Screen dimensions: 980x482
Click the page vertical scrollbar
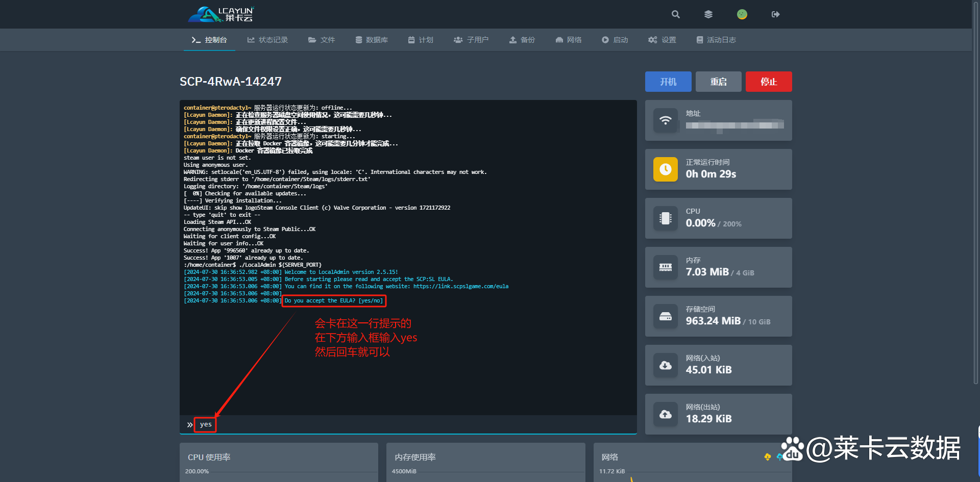pos(976,193)
